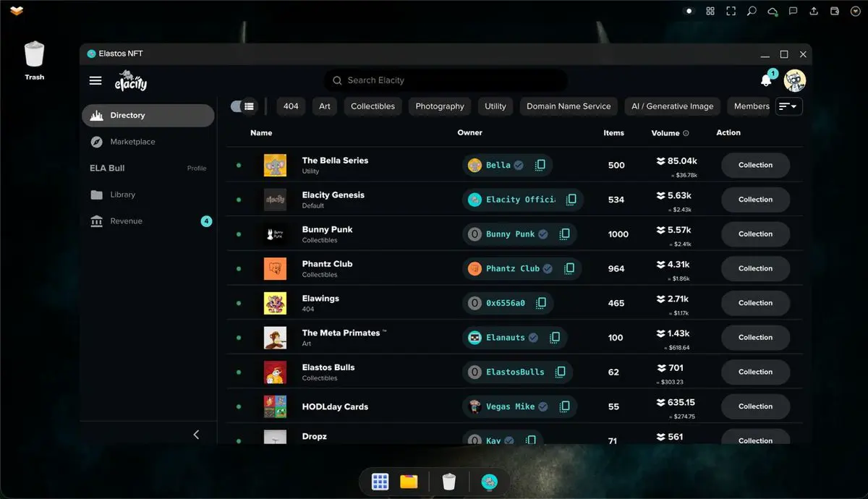
Task: Click the HODLday Cards collection name
Action: pyautogui.click(x=335, y=406)
